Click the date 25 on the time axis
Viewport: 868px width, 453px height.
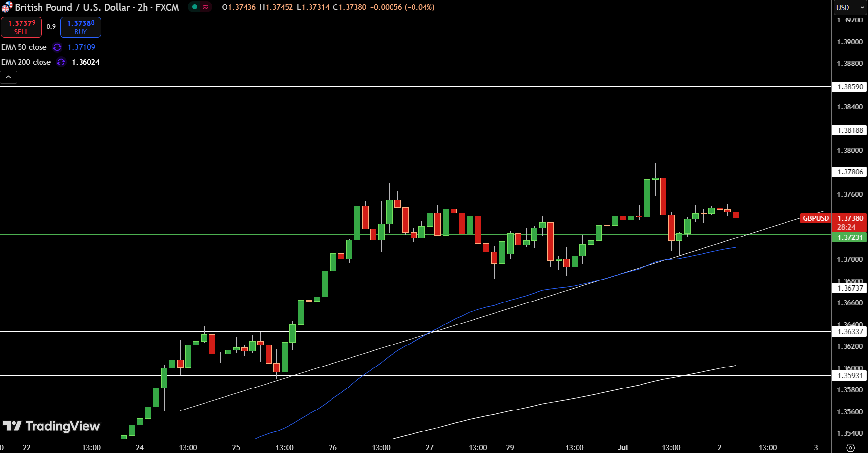tap(236, 448)
